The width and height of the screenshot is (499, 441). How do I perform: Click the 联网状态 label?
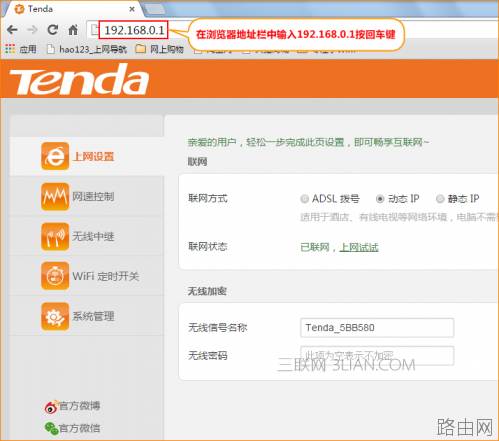click(x=208, y=247)
